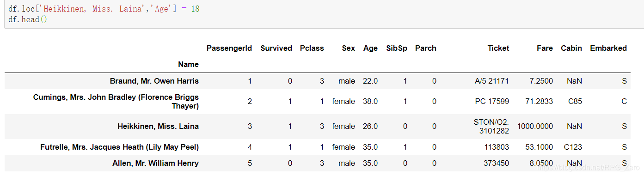Click the STON/O2. 3101282 ticket cell
The image size is (644, 176).
[x=491, y=126]
